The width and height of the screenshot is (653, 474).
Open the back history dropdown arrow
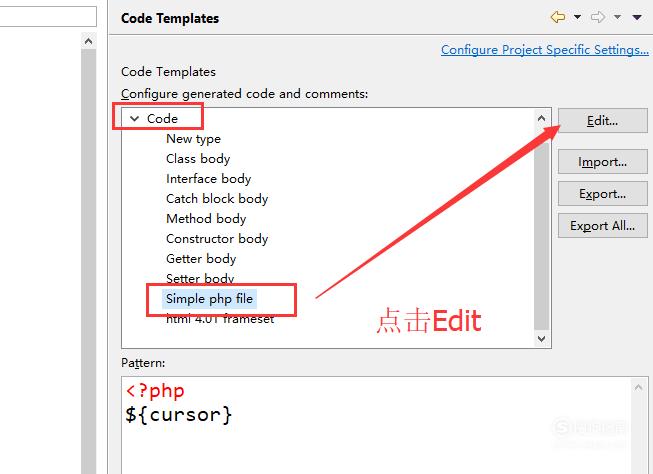[578, 18]
